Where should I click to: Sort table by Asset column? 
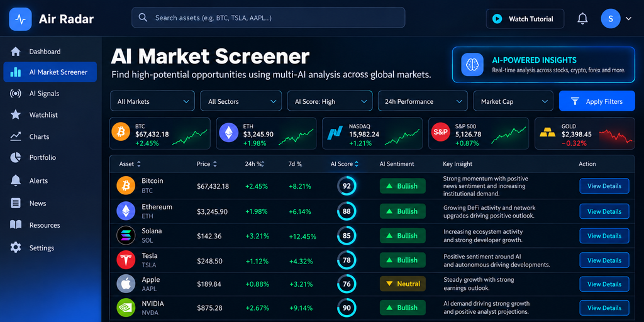click(x=130, y=164)
